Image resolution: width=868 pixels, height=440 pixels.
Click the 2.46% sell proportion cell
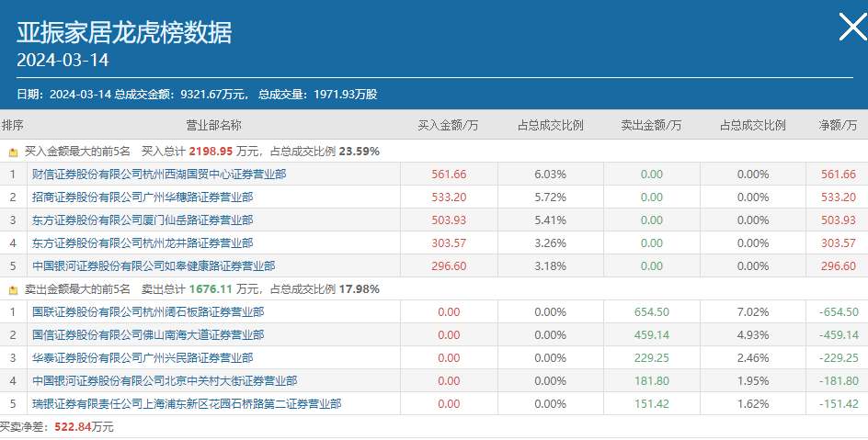pos(753,358)
